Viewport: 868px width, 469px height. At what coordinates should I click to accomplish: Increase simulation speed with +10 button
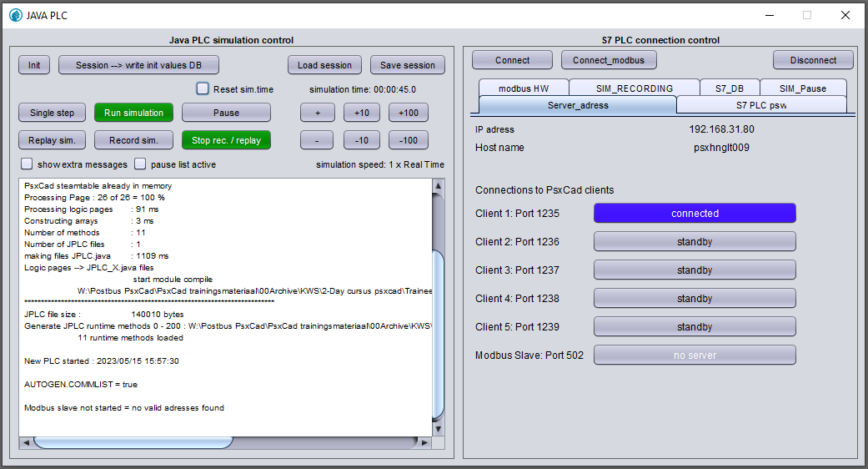click(362, 113)
